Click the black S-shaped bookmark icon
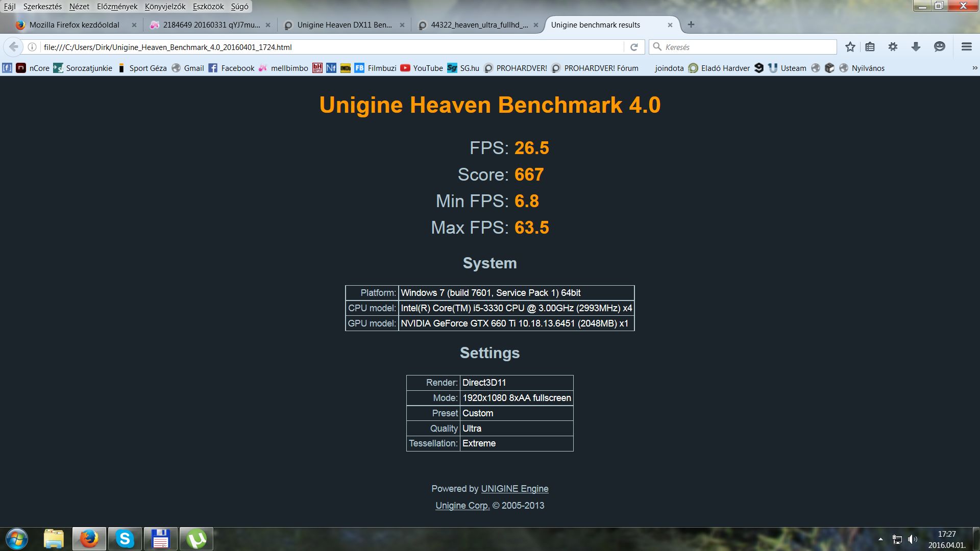980x551 pixels. [x=759, y=68]
